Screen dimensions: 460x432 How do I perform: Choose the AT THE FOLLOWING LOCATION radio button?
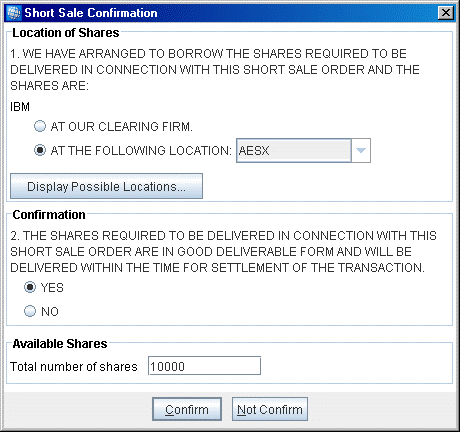click(40, 150)
